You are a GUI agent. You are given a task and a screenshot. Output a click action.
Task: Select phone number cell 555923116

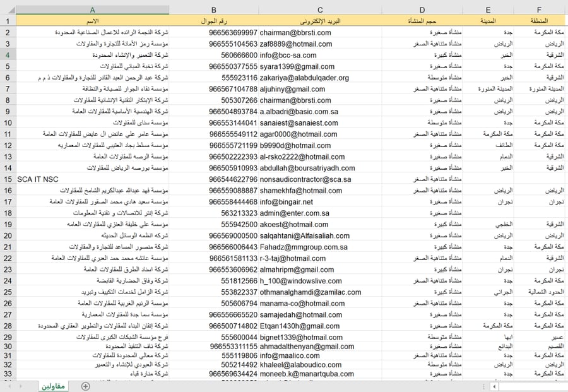[214, 78]
